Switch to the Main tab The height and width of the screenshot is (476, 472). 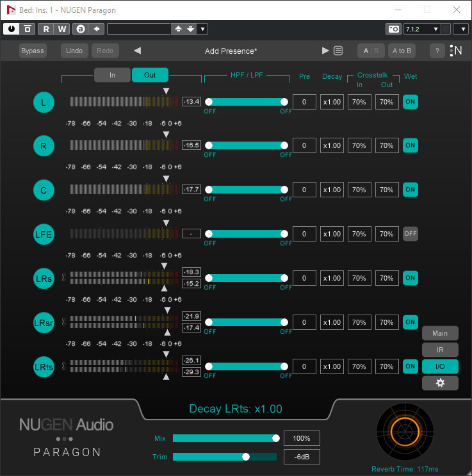[x=439, y=333]
